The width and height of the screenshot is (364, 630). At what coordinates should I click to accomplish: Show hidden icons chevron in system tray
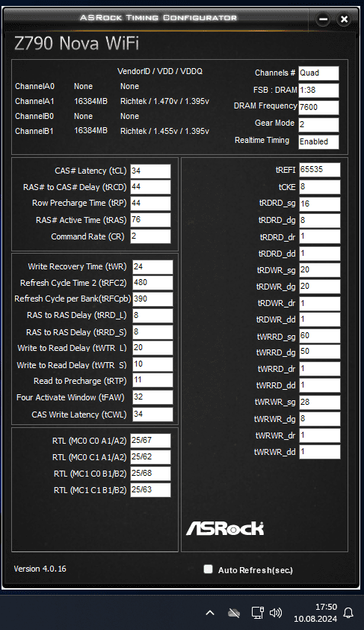tap(210, 613)
